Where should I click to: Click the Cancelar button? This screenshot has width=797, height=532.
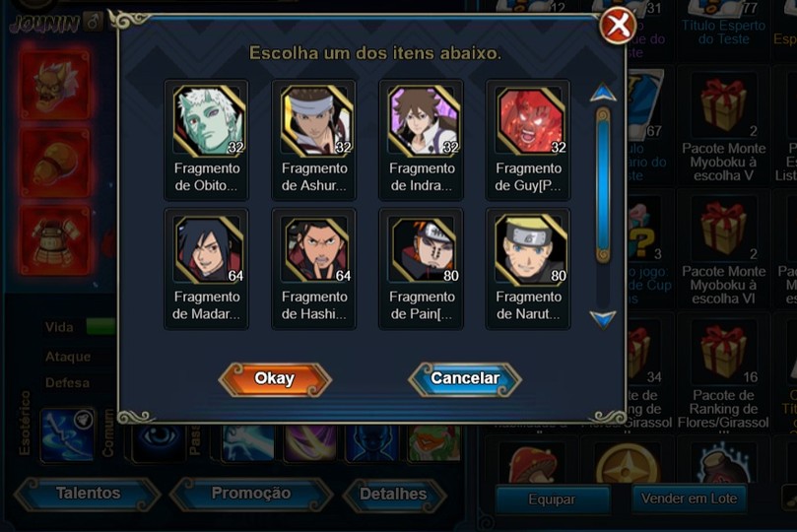pos(465,379)
